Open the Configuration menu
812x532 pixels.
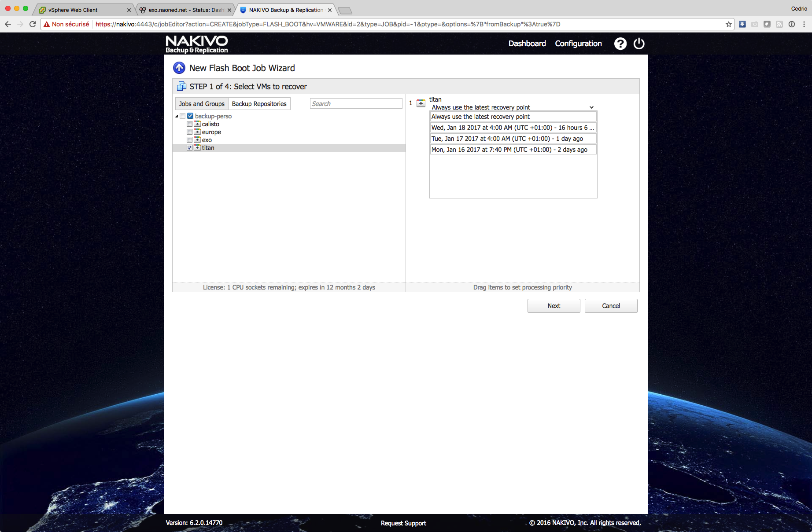pyautogui.click(x=578, y=44)
